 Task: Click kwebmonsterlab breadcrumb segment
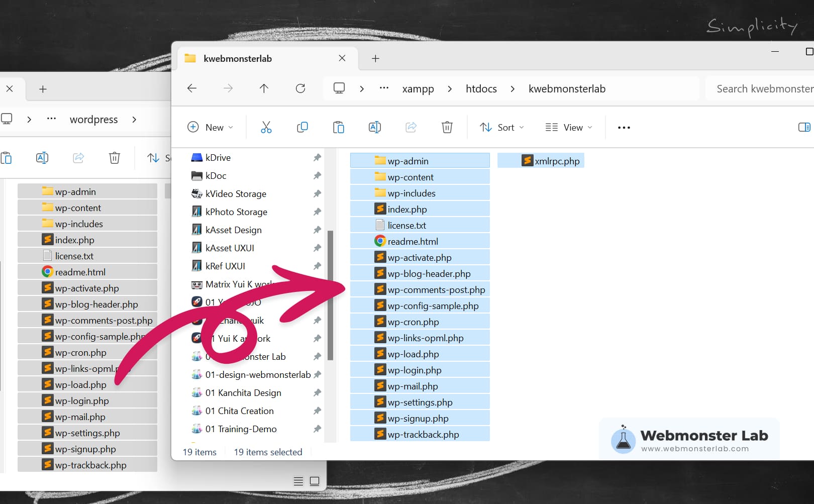click(567, 89)
